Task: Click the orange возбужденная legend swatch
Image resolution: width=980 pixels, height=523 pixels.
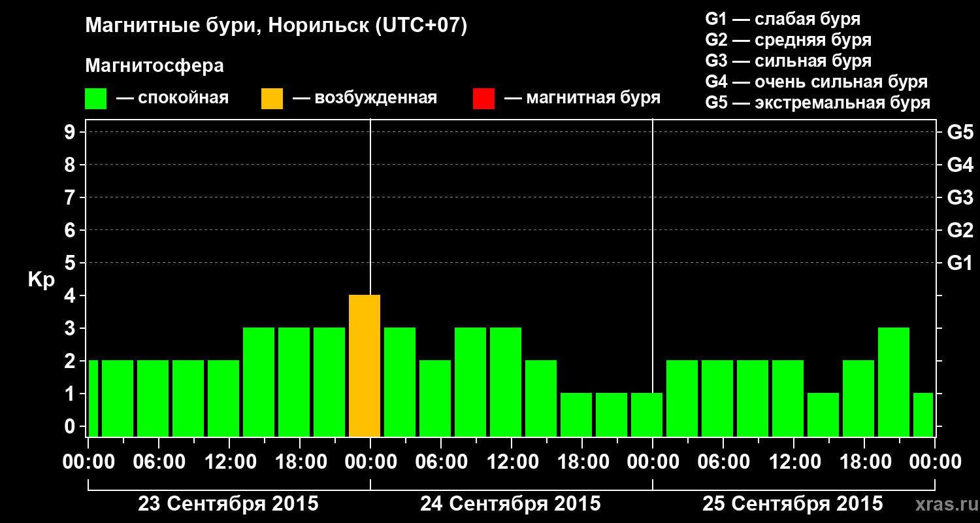Action: pos(272,99)
